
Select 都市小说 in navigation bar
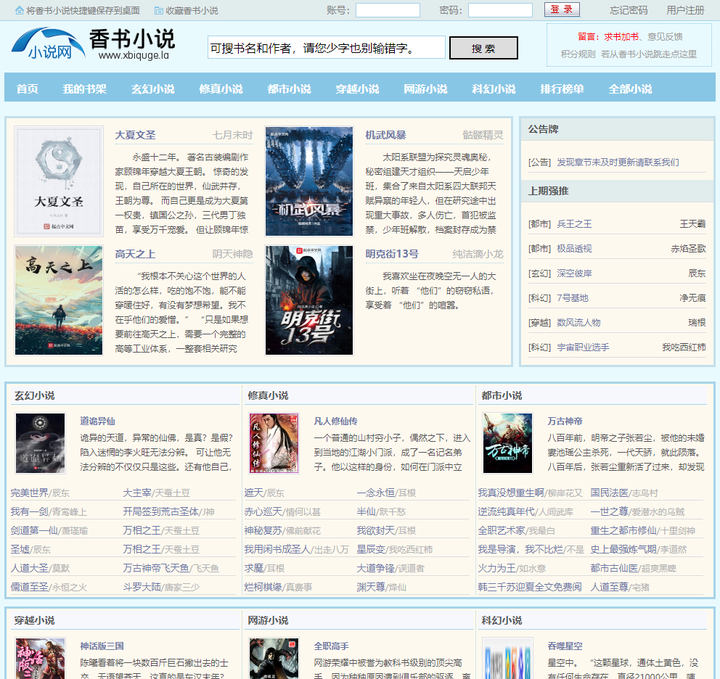click(x=289, y=89)
